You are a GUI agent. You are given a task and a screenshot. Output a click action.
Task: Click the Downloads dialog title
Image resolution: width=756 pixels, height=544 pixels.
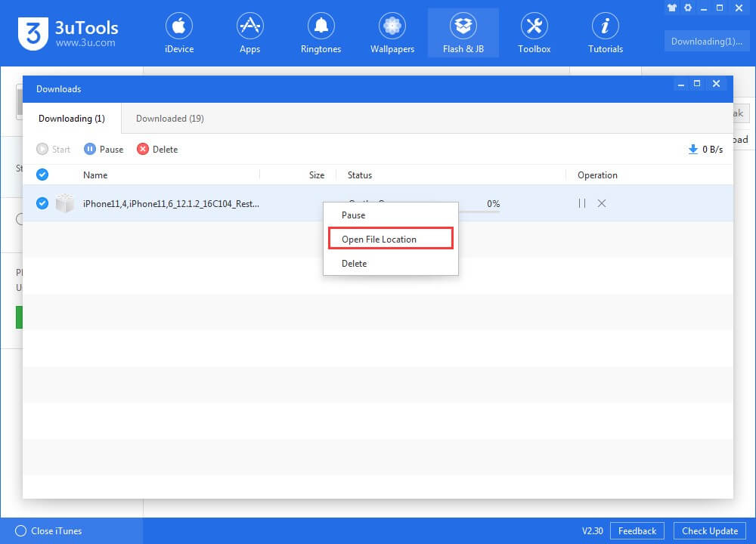tap(59, 89)
